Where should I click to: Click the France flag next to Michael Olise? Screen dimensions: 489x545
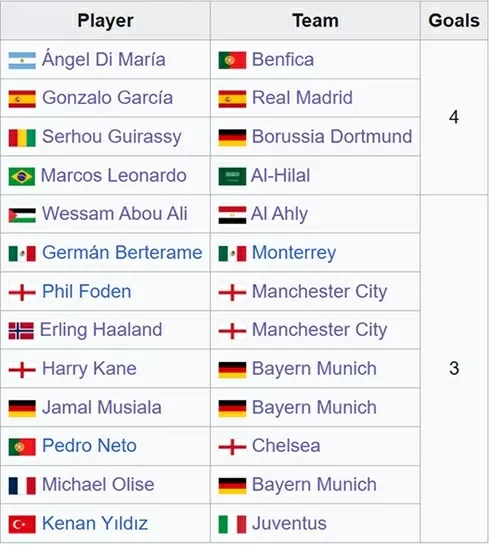pyautogui.click(x=22, y=486)
